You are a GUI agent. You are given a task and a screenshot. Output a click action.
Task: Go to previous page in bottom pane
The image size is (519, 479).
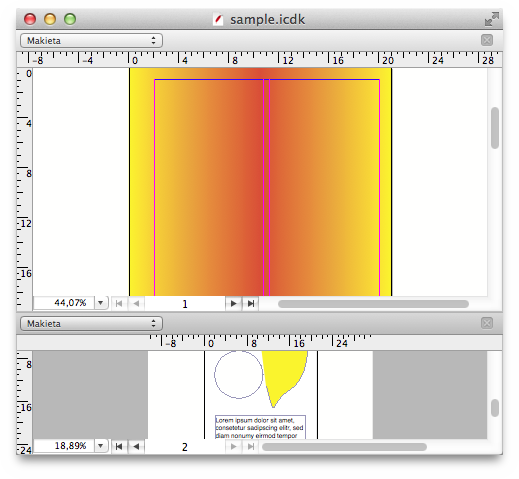(x=136, y=447)
